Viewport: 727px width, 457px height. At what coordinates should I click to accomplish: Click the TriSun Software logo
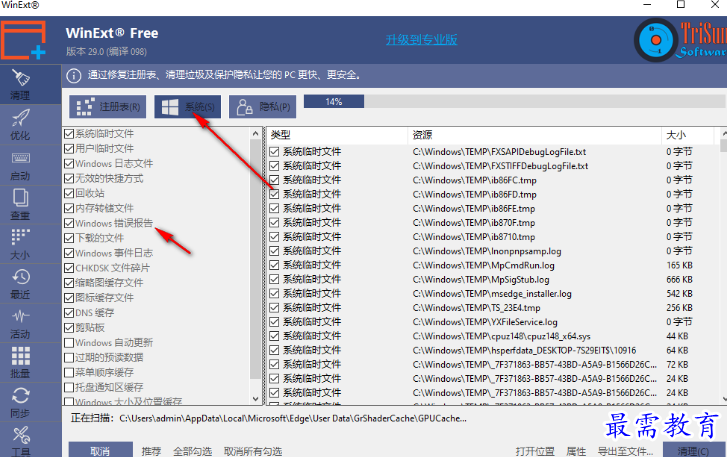680,40
